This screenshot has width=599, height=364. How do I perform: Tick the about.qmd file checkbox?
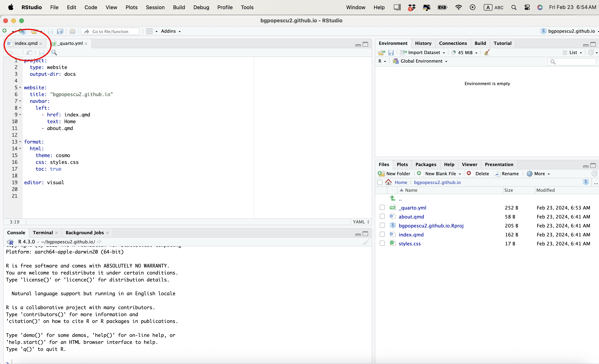point(382,216)
